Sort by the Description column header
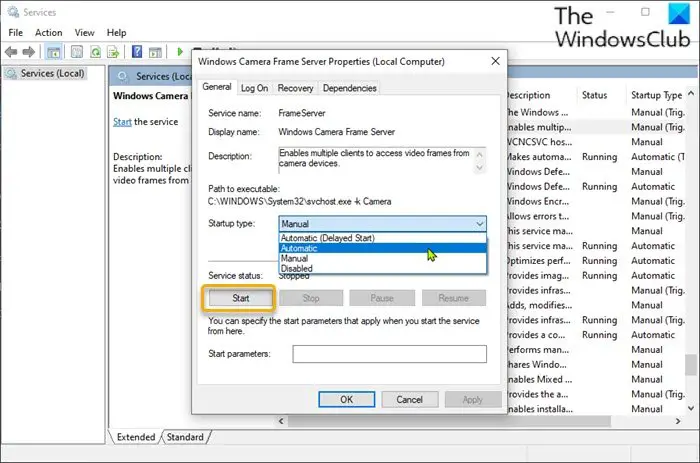Screen dimensions: 700x463 529,95
